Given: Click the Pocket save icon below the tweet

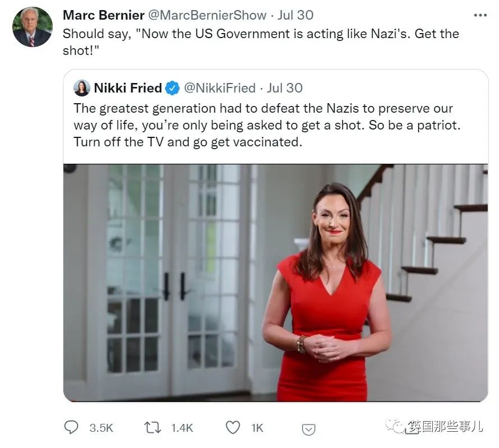Looking at the screenshot, I should pyautogui.click(x=308, y=429).
